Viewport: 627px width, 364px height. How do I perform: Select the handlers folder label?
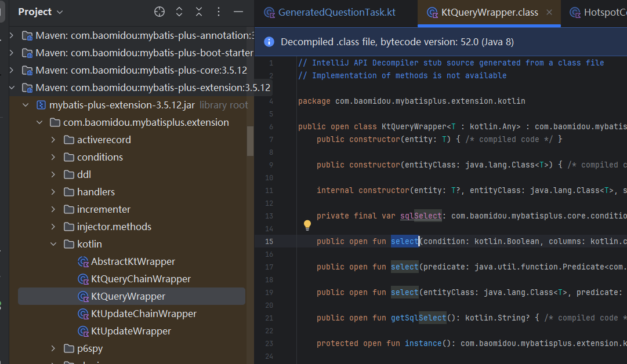coord(96,192)
